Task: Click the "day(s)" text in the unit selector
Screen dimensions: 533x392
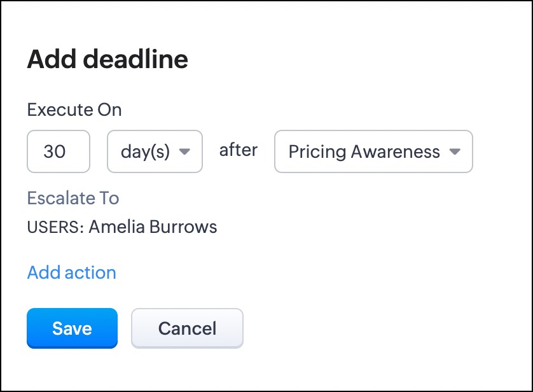Action: [145, 151]
